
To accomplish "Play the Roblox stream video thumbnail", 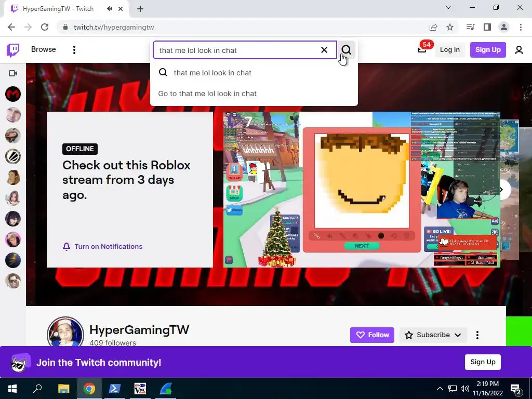I will (362, 189).
